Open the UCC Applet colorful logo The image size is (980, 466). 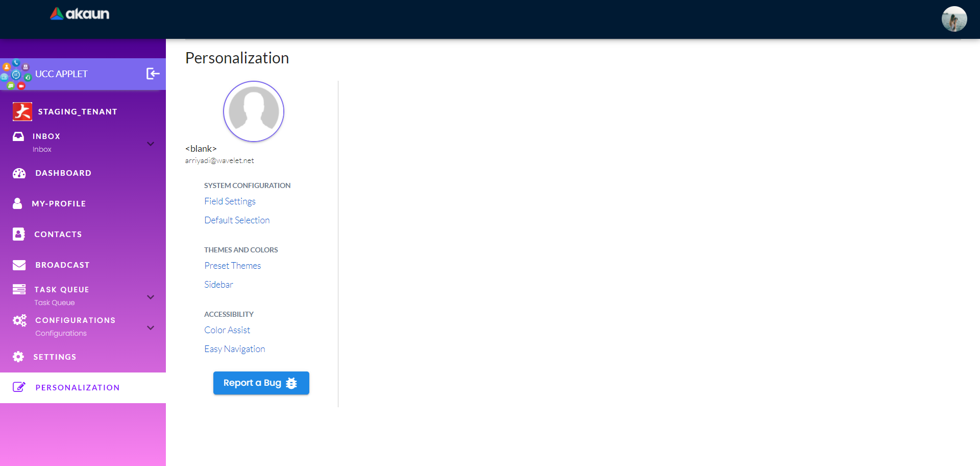[16, 75]
